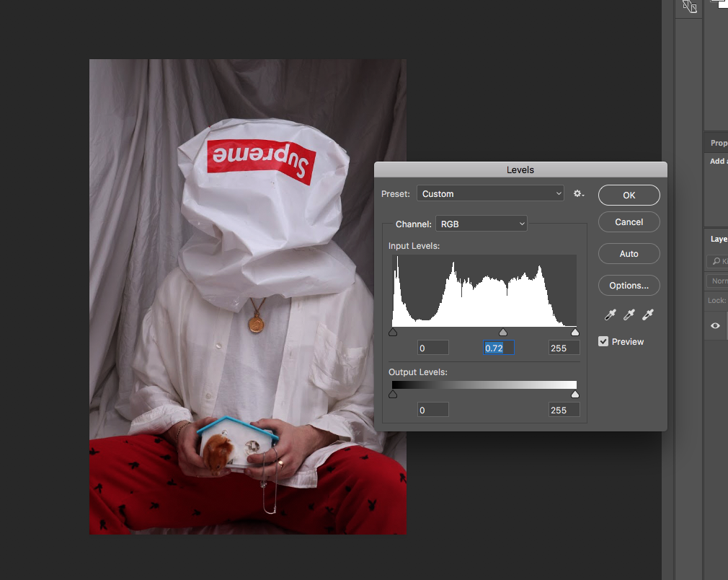
Task: Open the Channel dropdown set to RGB
Action: coord(481,224)
